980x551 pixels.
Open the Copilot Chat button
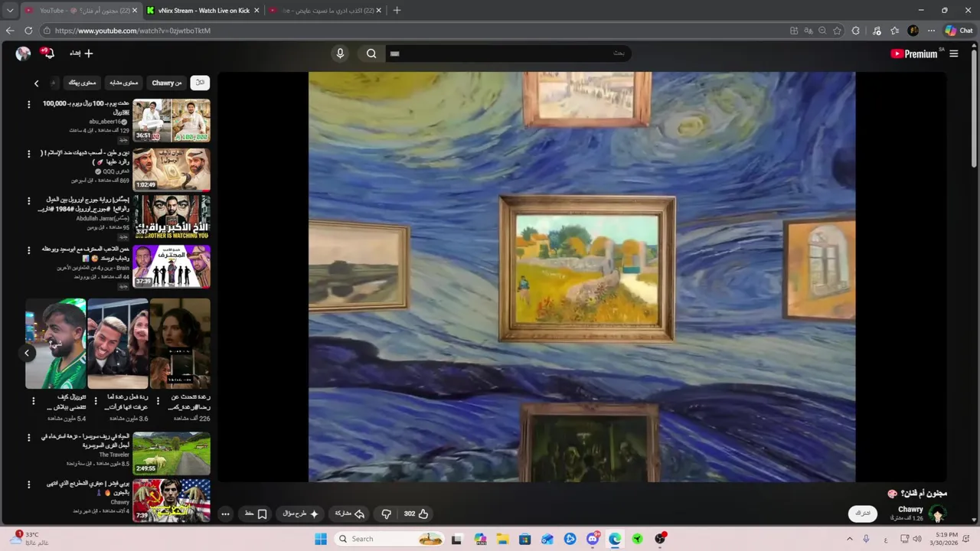click(959, 31)
